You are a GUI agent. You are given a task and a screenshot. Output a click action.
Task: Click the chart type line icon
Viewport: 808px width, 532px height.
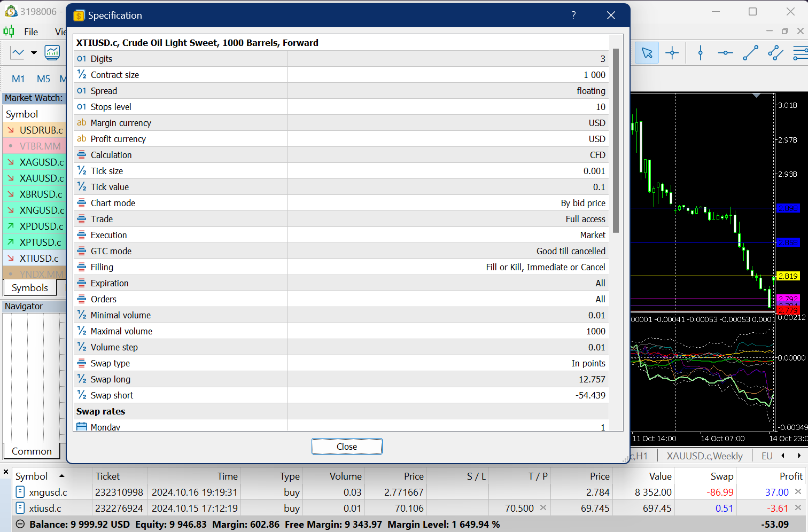pos(18,53)
